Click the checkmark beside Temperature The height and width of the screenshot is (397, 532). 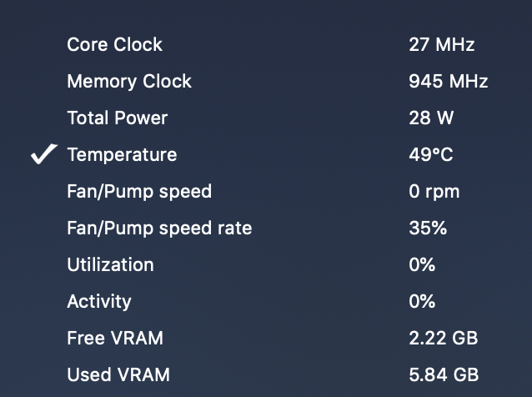[43, 155]
